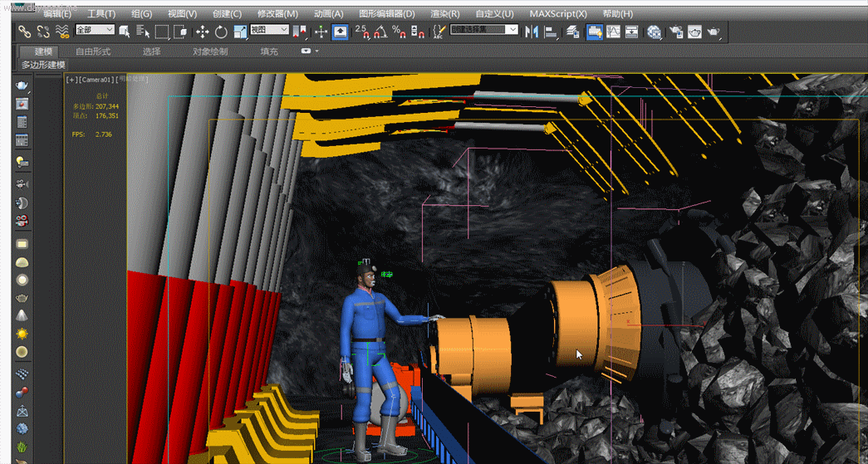Activate the Select Object arrow tool
Viewport: 868px width, 464px height.
[125, 32]
